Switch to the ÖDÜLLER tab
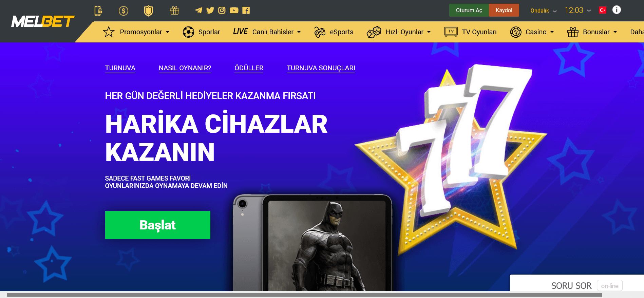Screen dimensions: 644x298 [x=249, y=68]
